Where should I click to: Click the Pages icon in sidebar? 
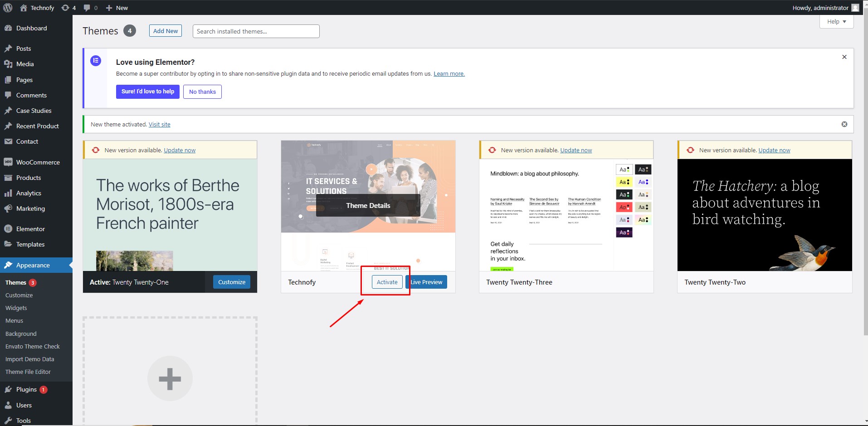point(8,80)
